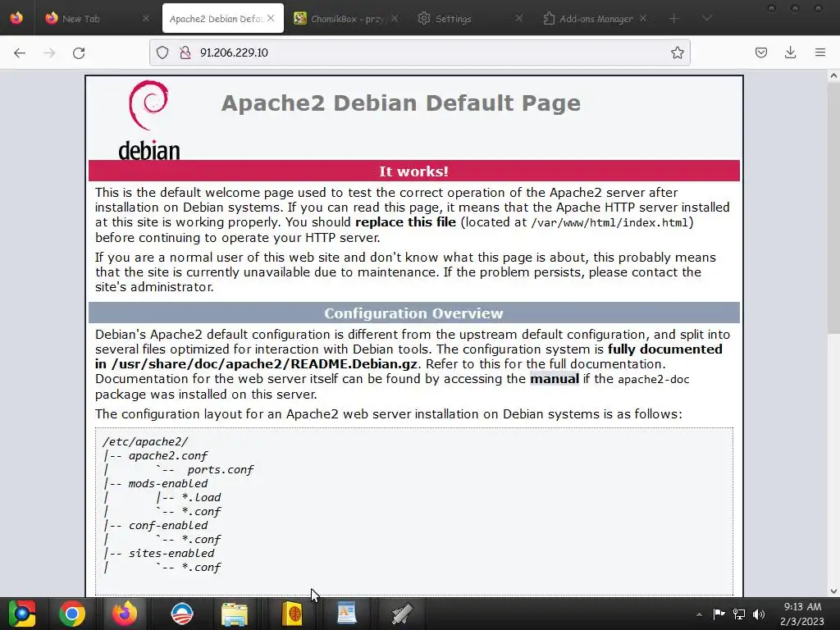Click the Firefox View icon in tab bar

[x=16, y=18]
